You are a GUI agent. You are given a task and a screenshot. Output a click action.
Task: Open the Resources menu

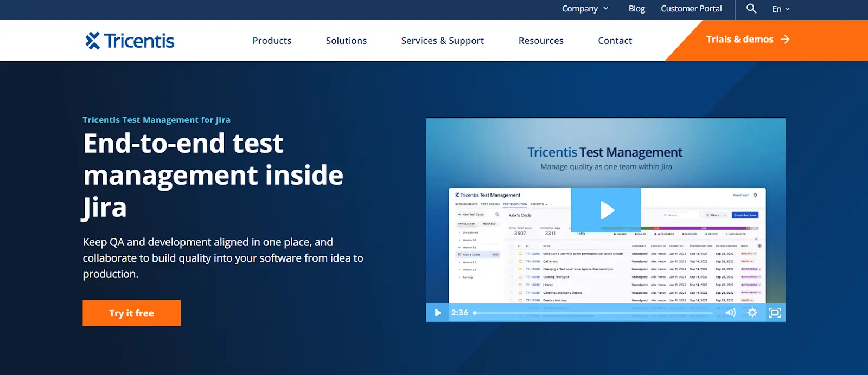tap(541, 41)
